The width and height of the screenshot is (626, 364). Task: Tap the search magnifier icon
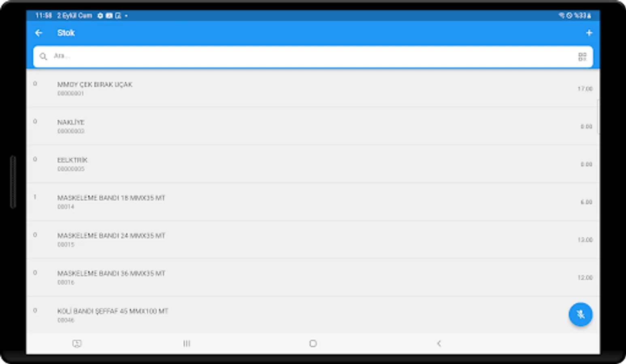[43, 57]
